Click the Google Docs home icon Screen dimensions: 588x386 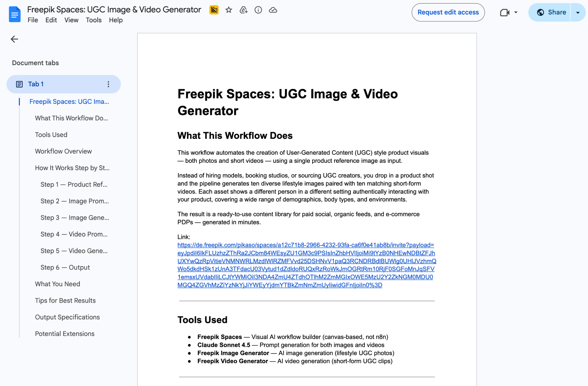[x=14, y=14]
